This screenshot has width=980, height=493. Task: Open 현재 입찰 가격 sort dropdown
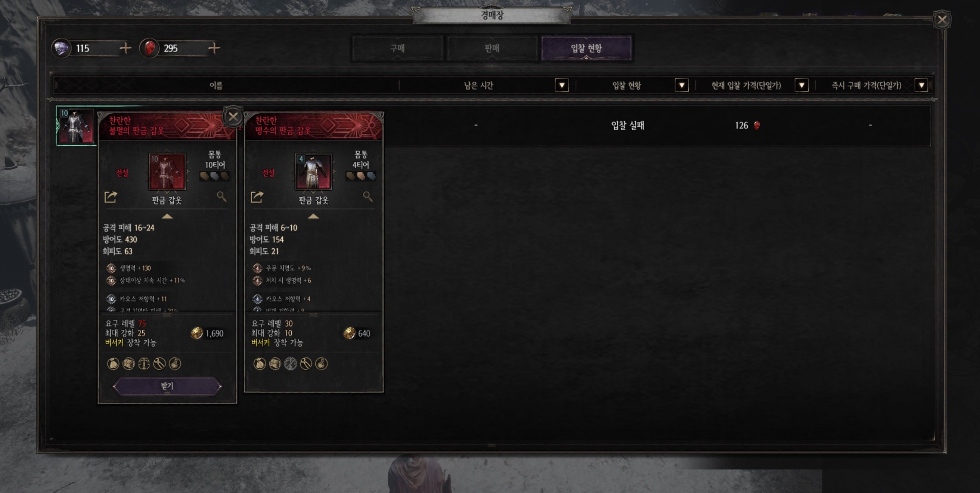(801, 85)
